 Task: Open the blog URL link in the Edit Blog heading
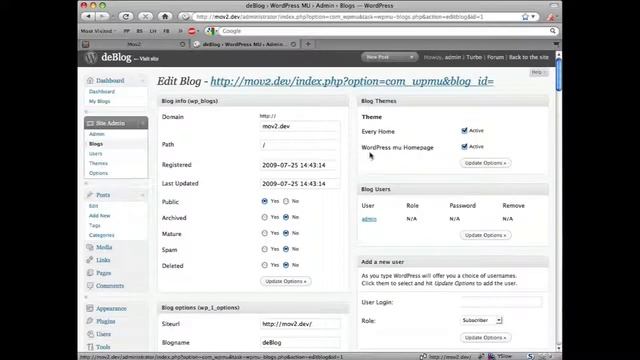[352, 81]
